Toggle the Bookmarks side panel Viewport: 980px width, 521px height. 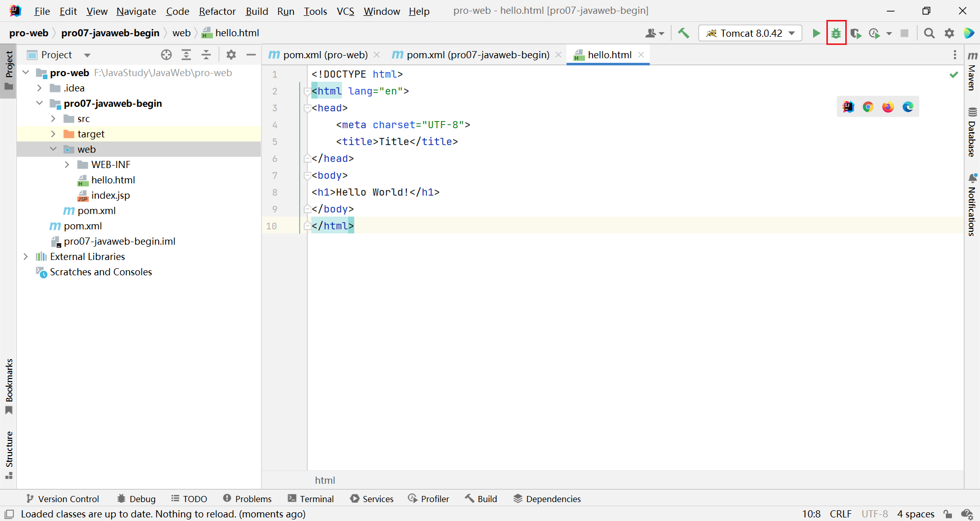point(9,386)
